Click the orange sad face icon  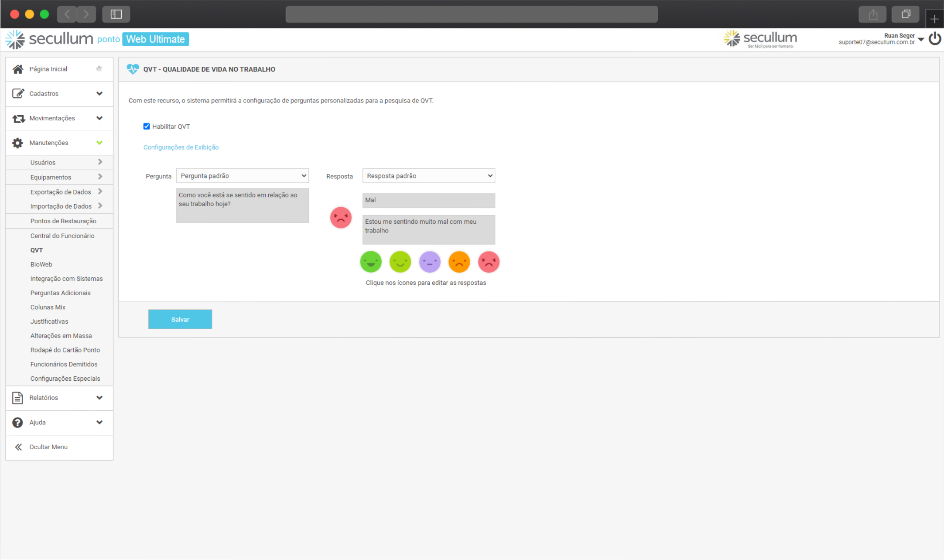[x=459, y=262]
